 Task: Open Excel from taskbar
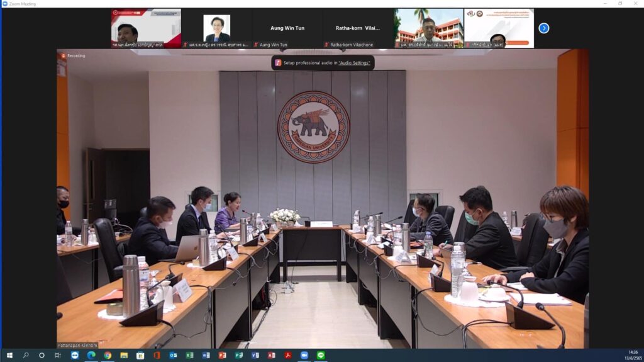pos(189,356)
